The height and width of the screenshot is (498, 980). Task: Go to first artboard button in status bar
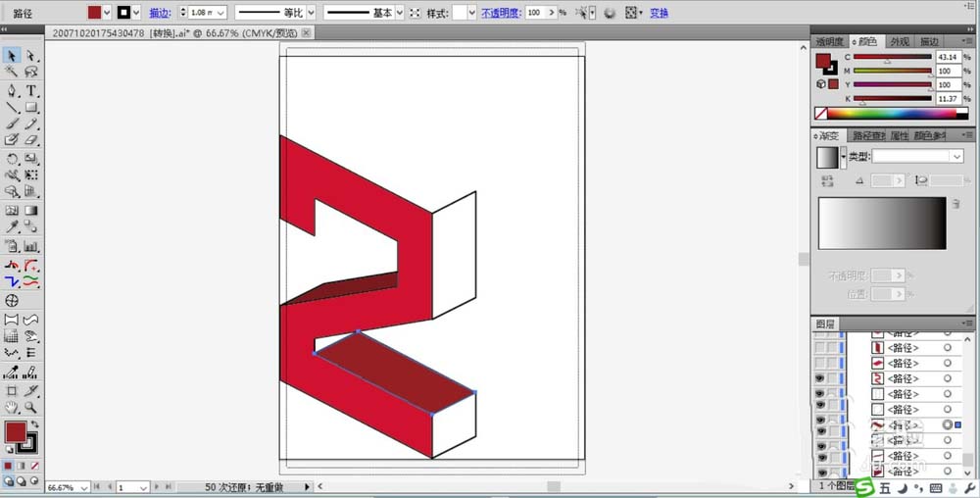tap(96, 487)
